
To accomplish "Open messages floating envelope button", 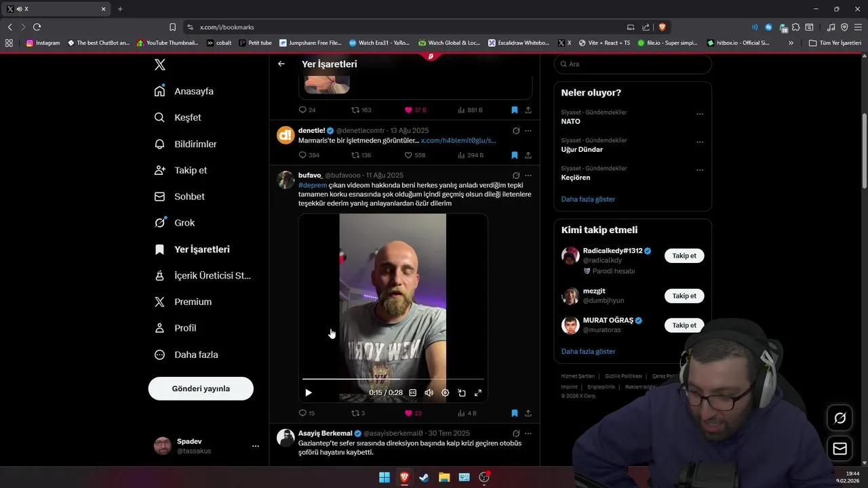I will (840, 449).
